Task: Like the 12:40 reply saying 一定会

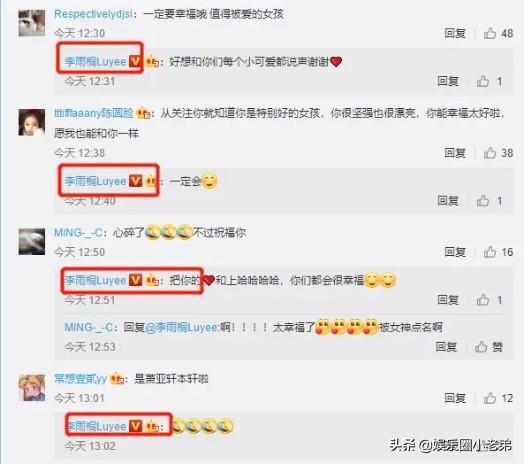Action: pyautogui.click(x=483, y=201)
